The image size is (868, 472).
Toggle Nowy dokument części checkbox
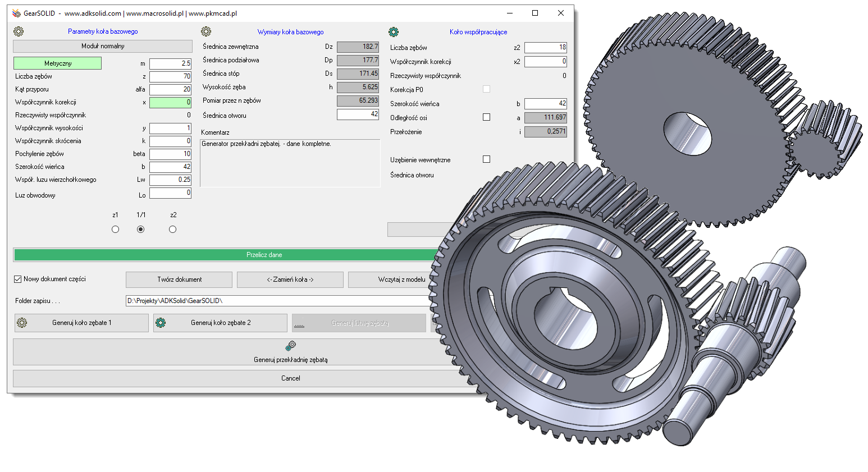17,279
